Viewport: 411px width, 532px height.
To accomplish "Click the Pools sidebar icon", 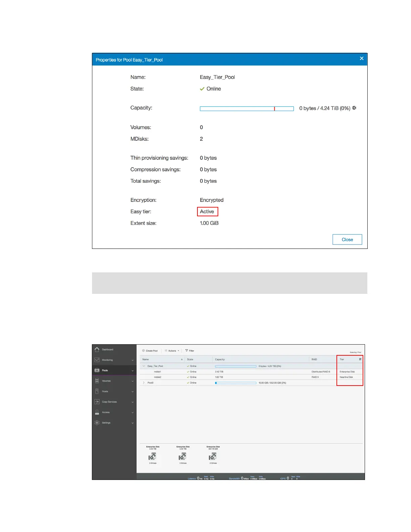I will point(97,370).
